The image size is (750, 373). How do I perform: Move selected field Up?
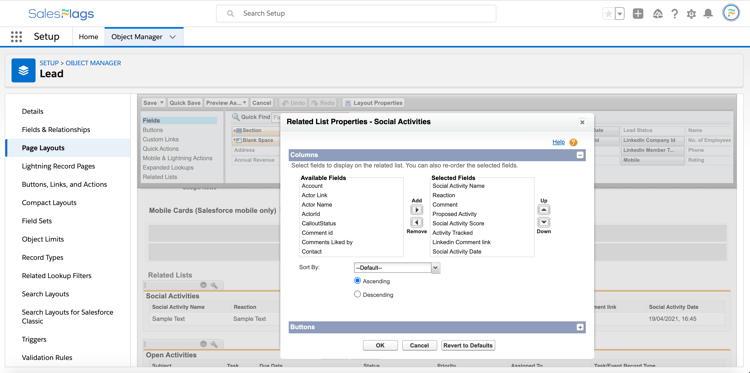pos(544,209)
